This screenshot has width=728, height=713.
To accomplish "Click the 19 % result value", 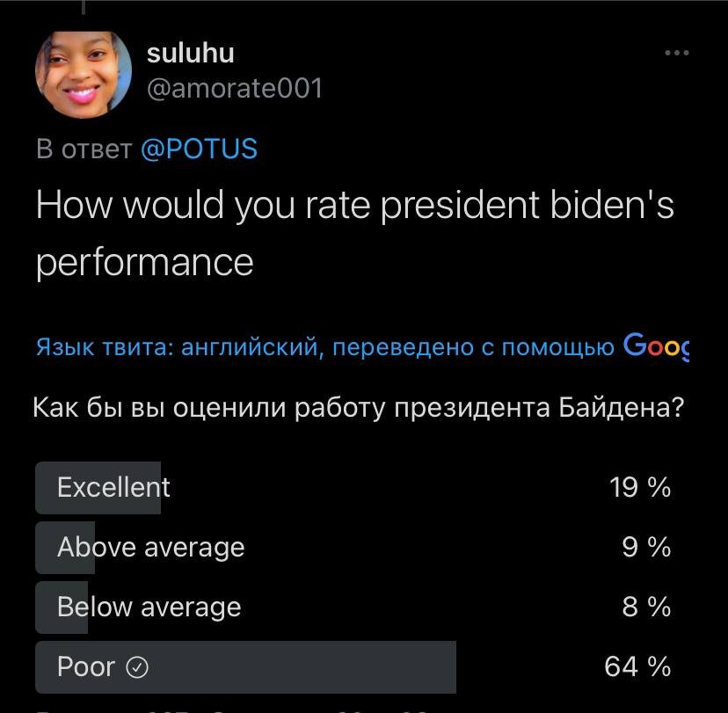I will (x=640, y=488).
